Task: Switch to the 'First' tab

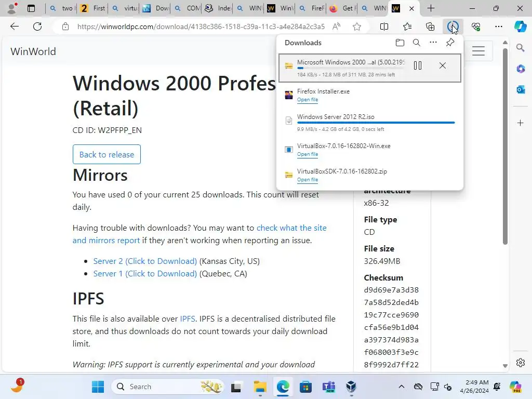Action: 92,8
